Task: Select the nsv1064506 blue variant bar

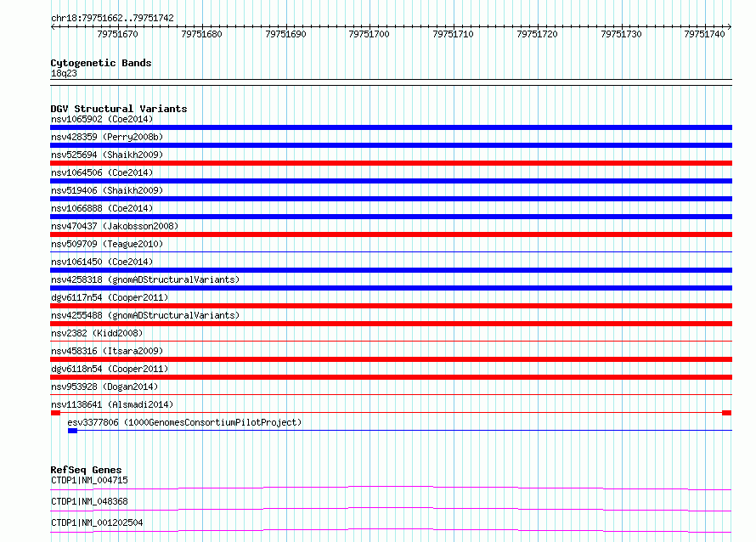Action: 391,181
